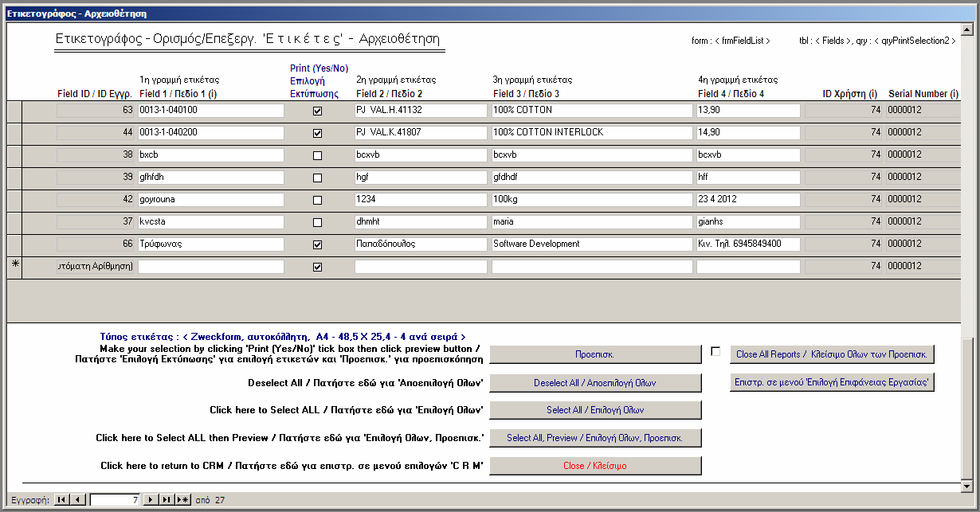Click Field 3 box containing maria

(x=592, y=222)
